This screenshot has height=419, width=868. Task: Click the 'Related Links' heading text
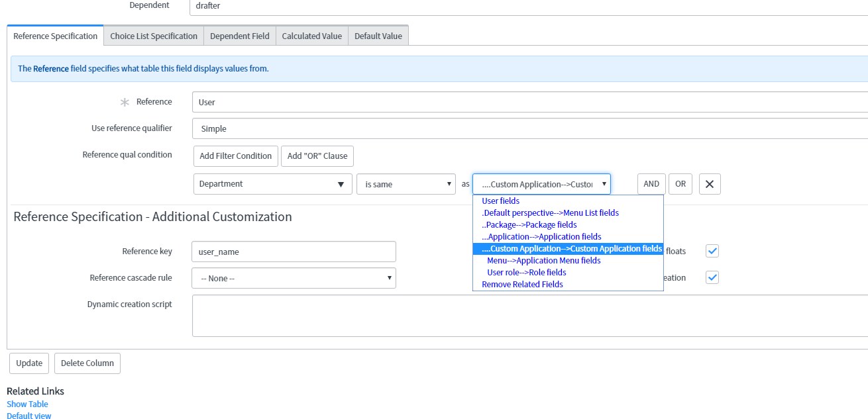pos(35,391)
